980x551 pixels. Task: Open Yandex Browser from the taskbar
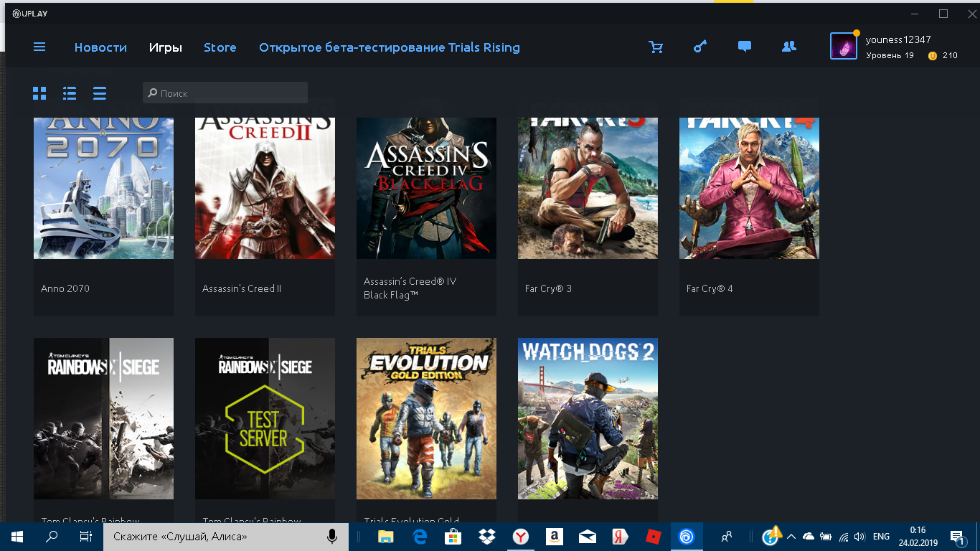click(x=520, y=537)
